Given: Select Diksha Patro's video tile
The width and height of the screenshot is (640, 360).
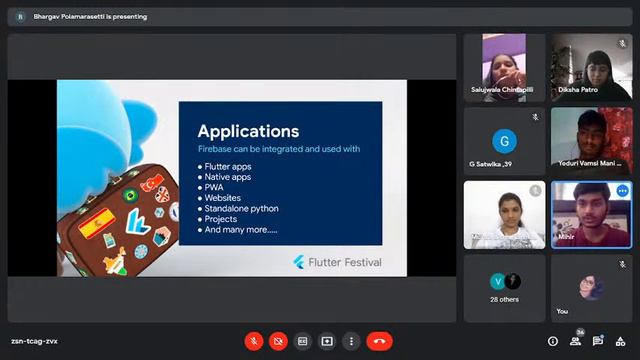Looking at the screenshot, I should point(591,68).
